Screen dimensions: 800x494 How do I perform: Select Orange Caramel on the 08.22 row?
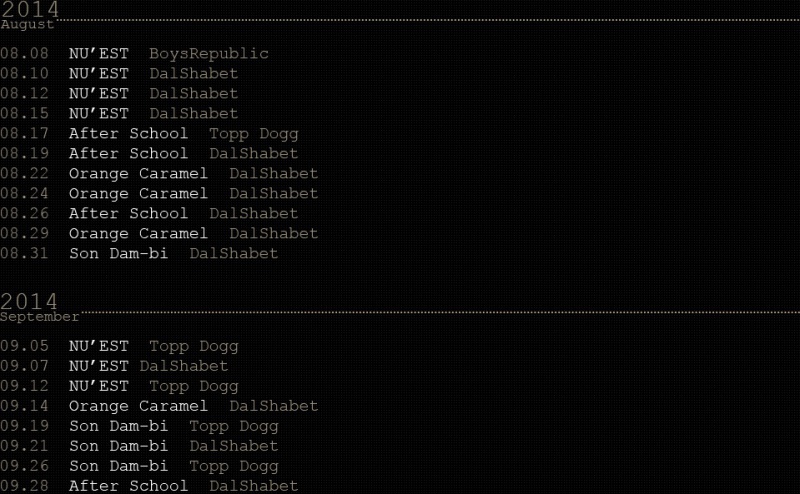coord(138,174)
